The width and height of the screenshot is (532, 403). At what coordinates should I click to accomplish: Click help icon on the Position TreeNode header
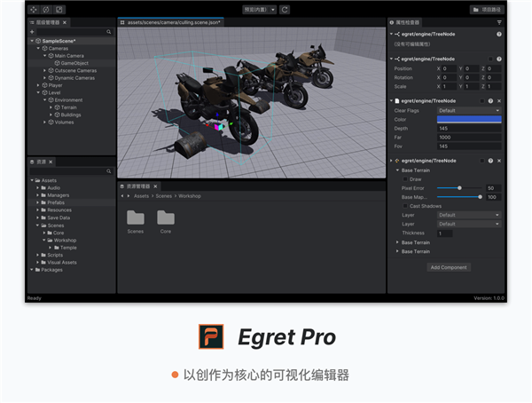tap(499, 59)
